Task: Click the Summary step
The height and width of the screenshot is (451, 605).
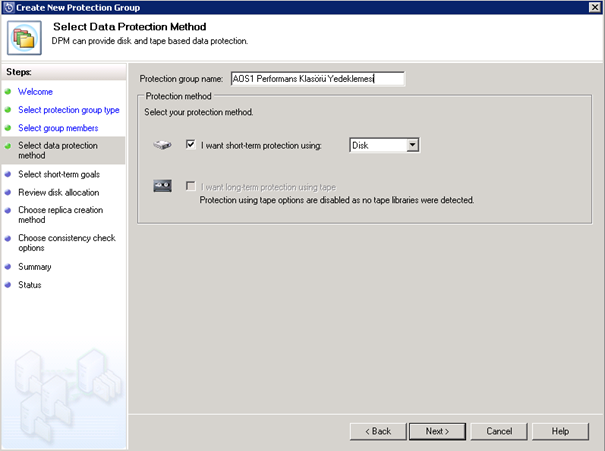Action: [x=35, y=267]
